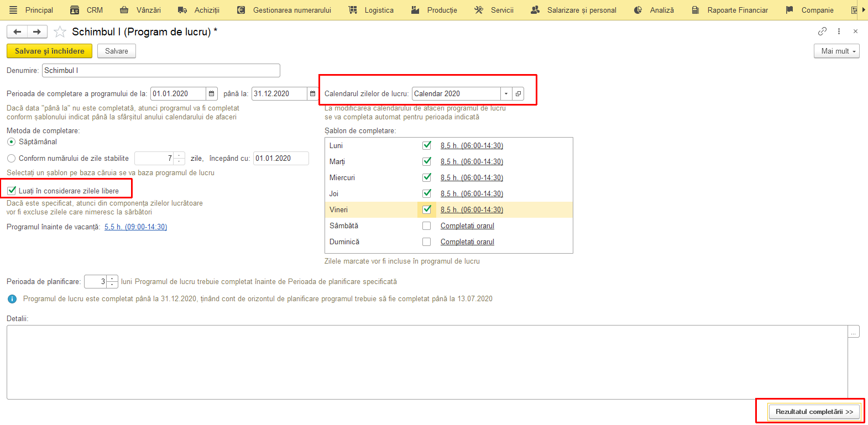Screen dimensions: 868x425
Task: Select the Sâmbătă row label
Action: [344, 225]
